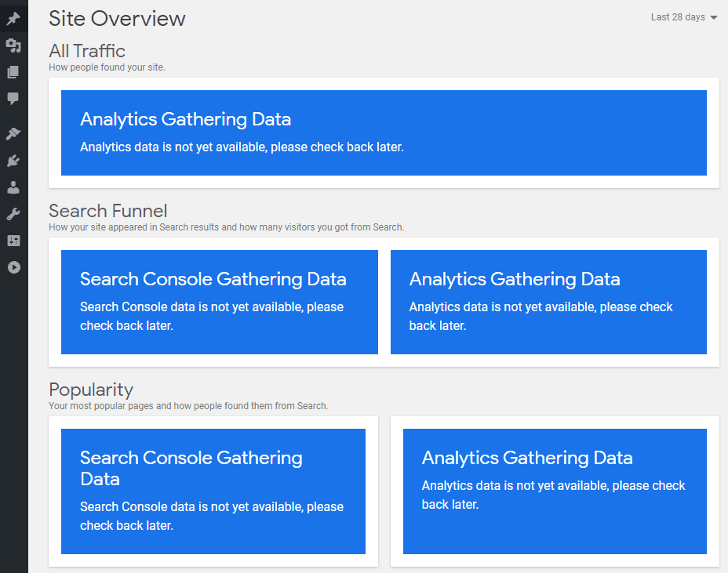Click the Search Funnel section heading
The image size is (728, 573).
pos(107,211)
